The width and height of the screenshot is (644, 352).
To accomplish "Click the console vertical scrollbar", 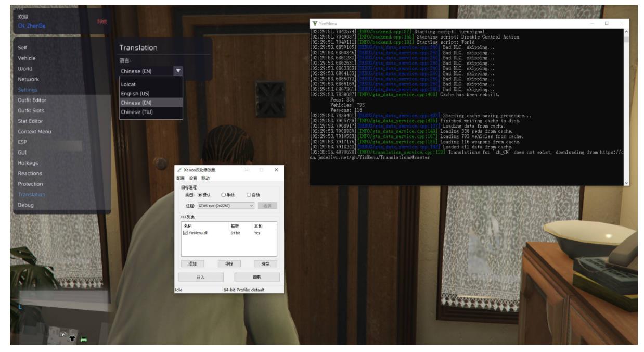I will coord(626,104).
